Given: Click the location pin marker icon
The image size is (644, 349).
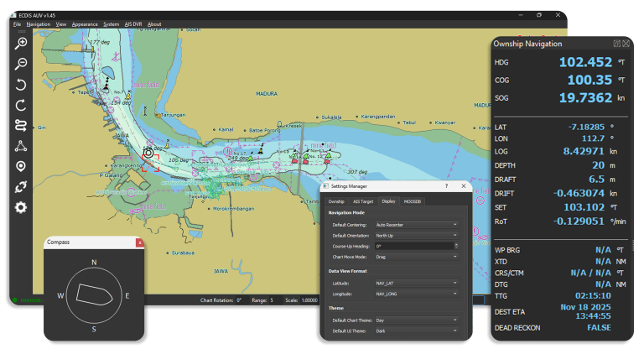Looking at the screenshot, I should point(21,166).
